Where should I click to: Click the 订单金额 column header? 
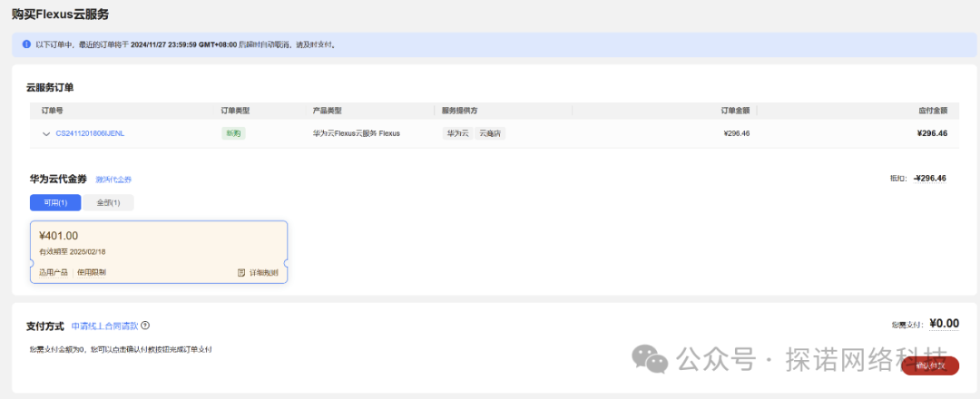pyautogui.click(x=734, y=111)
